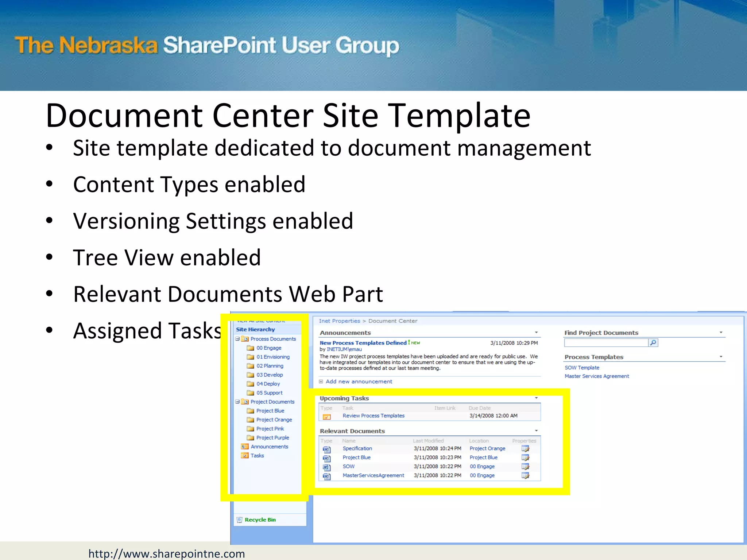Click the 04 Deploy folder icon

click(250, 384)
